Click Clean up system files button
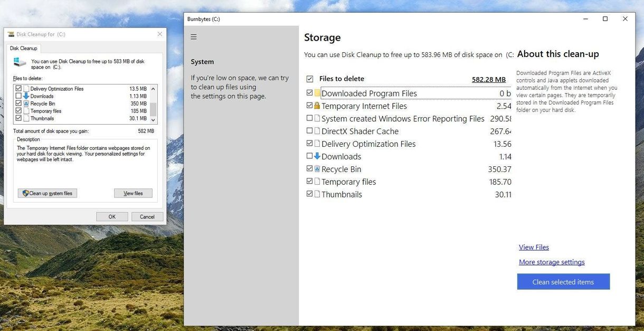Screen dimensions: 644x331 point(48,193)
